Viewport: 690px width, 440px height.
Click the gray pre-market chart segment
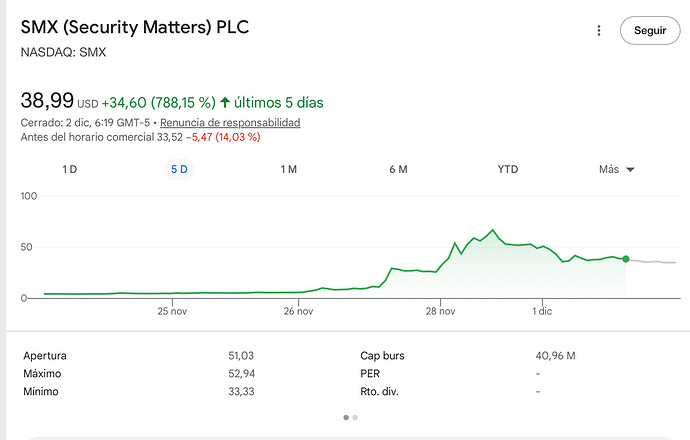click(x=655, y=262)
